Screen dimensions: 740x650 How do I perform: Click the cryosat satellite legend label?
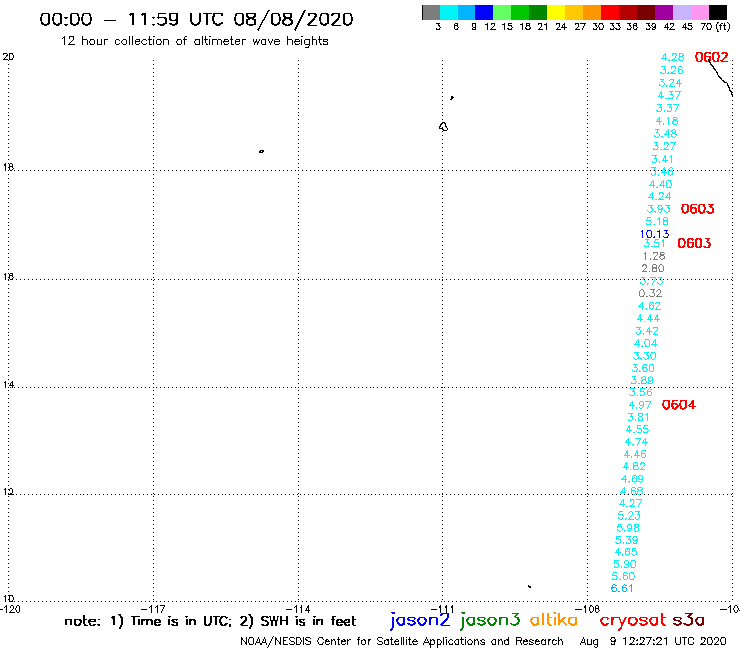point(633,620)
